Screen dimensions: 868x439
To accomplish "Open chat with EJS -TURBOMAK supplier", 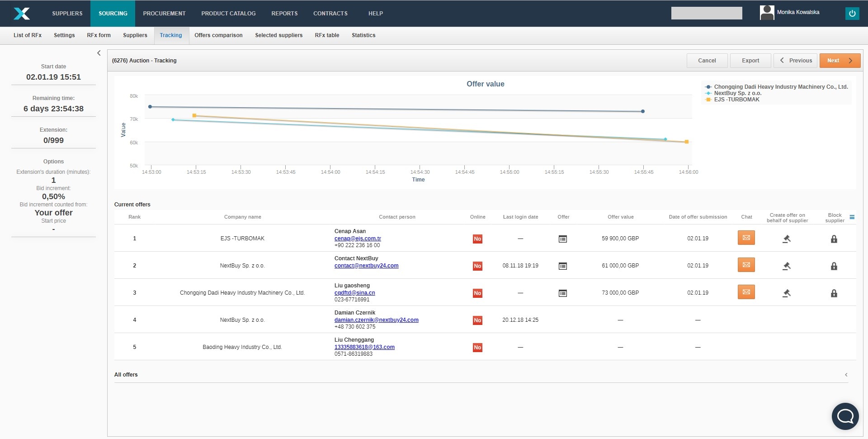I will [x=746, y=238].
